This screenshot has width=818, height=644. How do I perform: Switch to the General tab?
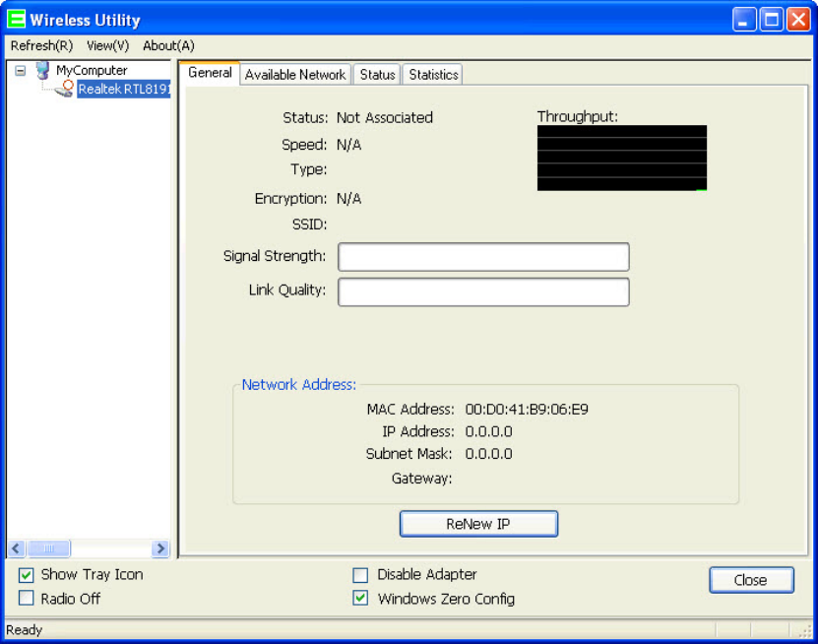point(210,73)
